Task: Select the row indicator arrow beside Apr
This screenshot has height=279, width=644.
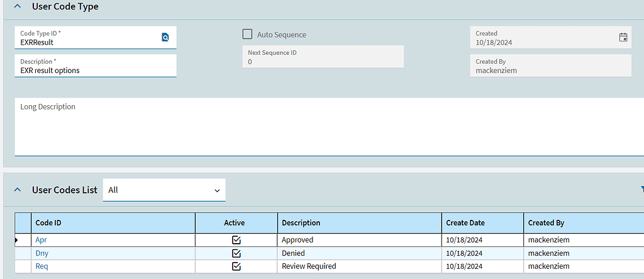Action: pos(17,240)
